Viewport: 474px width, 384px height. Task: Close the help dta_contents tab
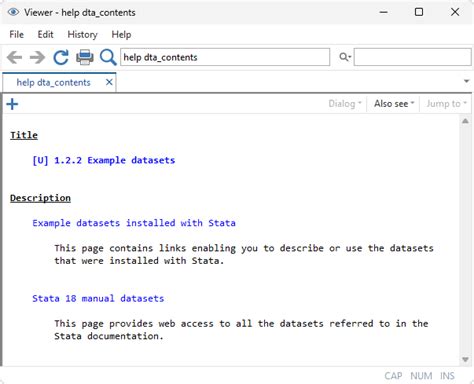pyautogui.click(x=109, y=82)
